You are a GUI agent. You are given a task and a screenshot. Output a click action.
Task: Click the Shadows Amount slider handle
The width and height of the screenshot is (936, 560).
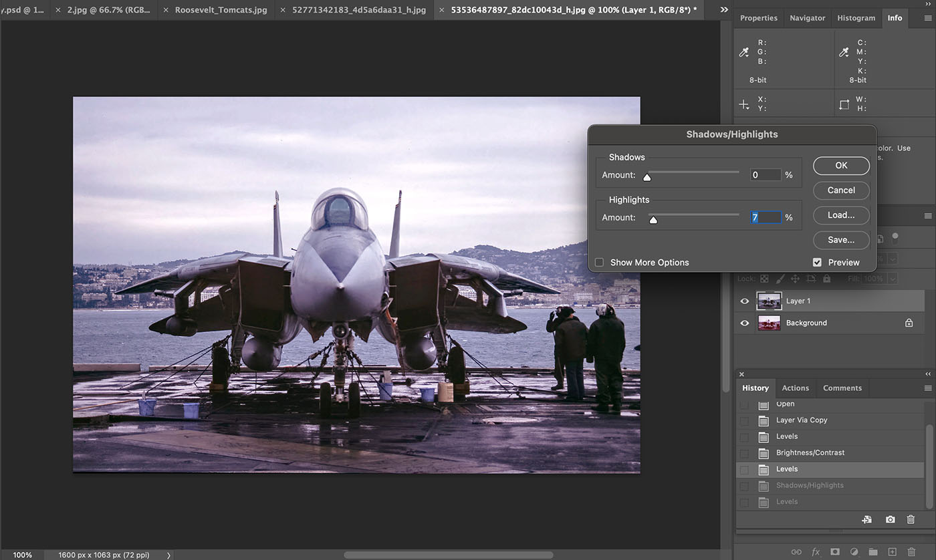pyautogui.click(x=647, y=178)
